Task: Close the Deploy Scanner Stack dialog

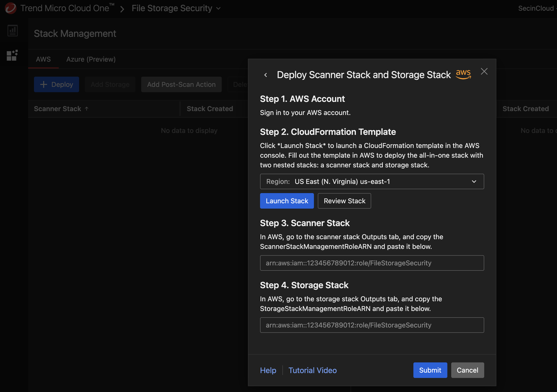Action: [x=484, y=72]
